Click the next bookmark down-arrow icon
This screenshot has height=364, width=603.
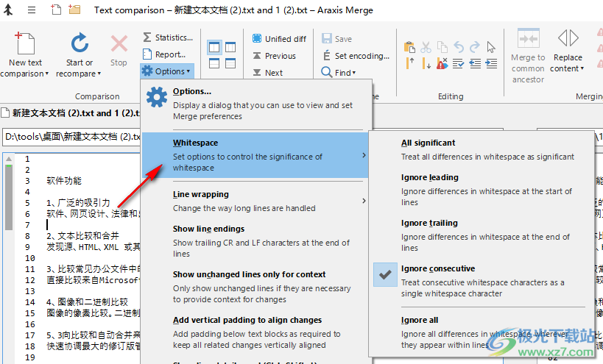pyautogui.click(x=426, y=63)
